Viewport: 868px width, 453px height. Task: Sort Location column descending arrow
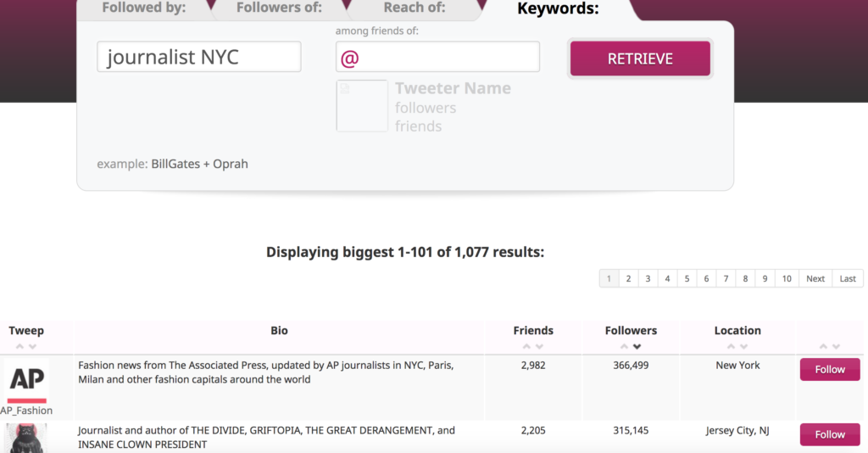(x=744, y=347)
